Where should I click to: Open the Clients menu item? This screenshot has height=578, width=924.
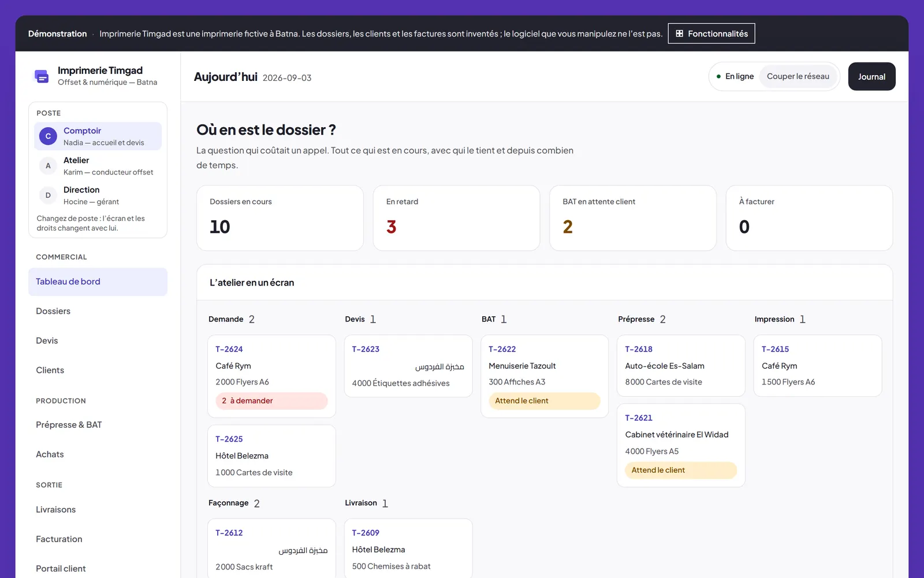(98, 370)
